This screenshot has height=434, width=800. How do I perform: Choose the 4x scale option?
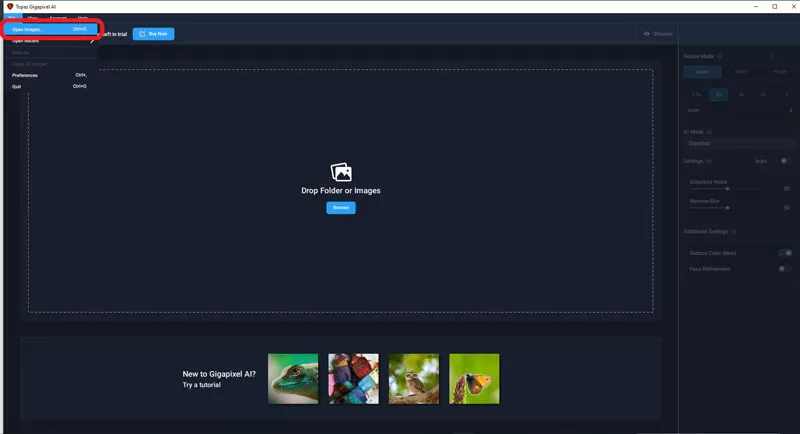(x=741, y=95)
